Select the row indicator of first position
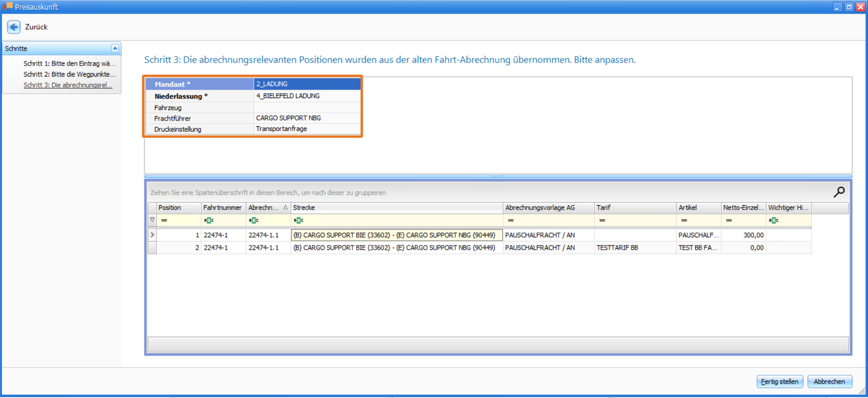 click(152, 235)
